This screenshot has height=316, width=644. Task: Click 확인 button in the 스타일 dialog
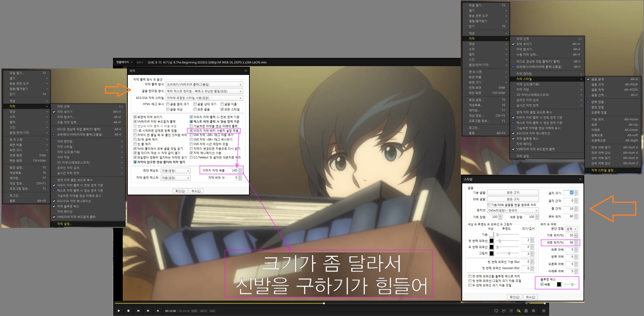[x=515, y=297]
